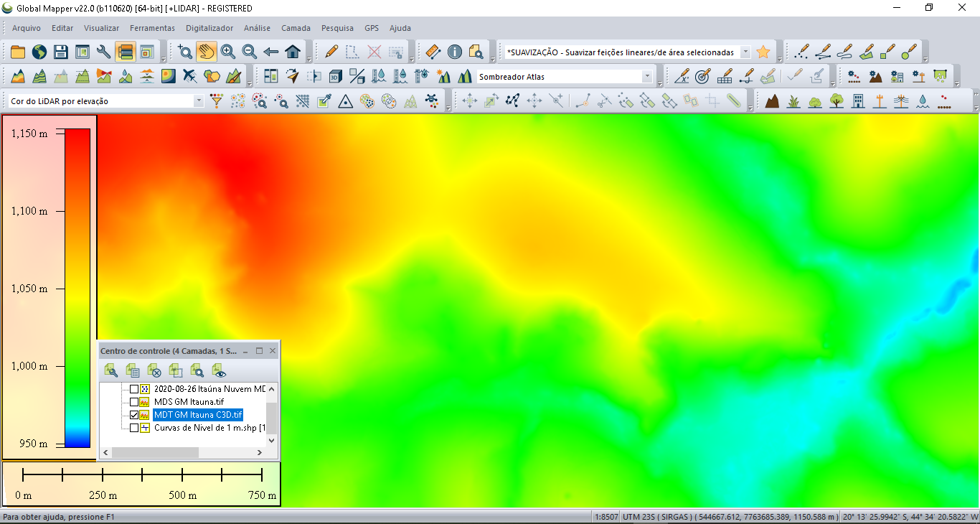980x524 pixels.
Task: Click the globe online data icon
Action: [39, 52]
